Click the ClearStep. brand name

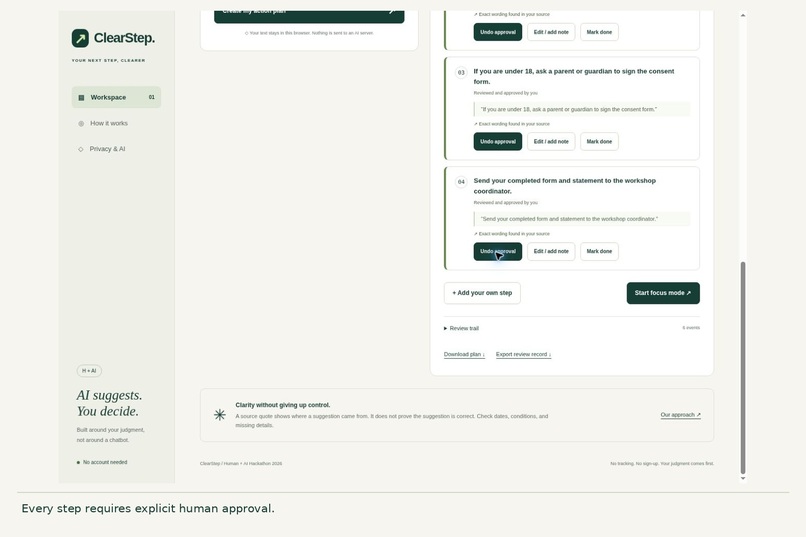coord(124,38)
